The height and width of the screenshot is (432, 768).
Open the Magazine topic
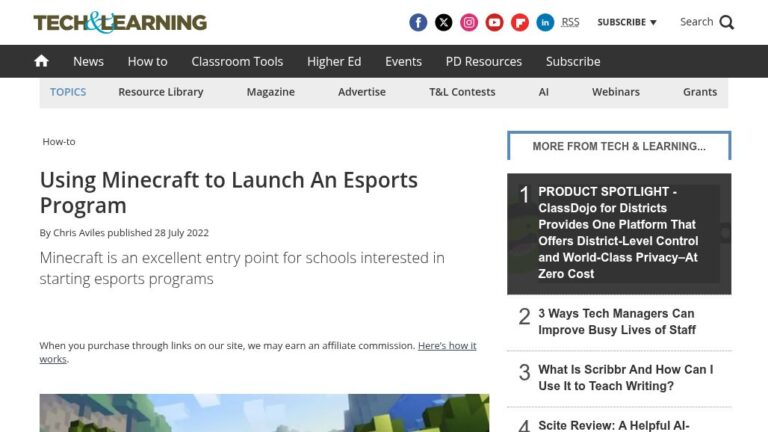tap(270, 92)
